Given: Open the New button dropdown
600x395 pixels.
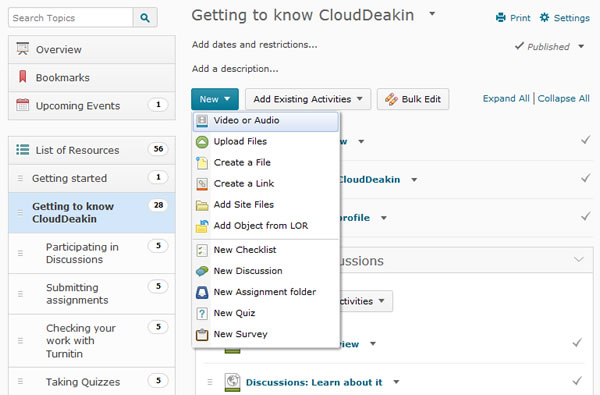Looking at the screenshot, I should click(x=215, y=99).
